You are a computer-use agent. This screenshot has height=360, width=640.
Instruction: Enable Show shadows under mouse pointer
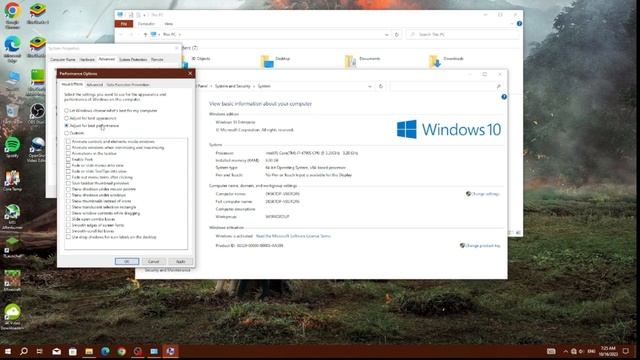69,189
